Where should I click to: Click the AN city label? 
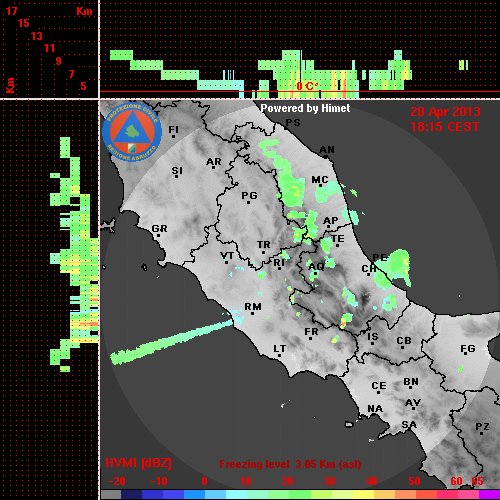tap(327, 150)
